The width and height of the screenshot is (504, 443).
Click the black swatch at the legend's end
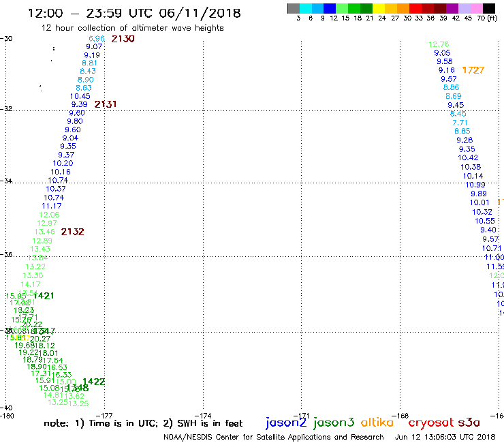pos(488,8)
